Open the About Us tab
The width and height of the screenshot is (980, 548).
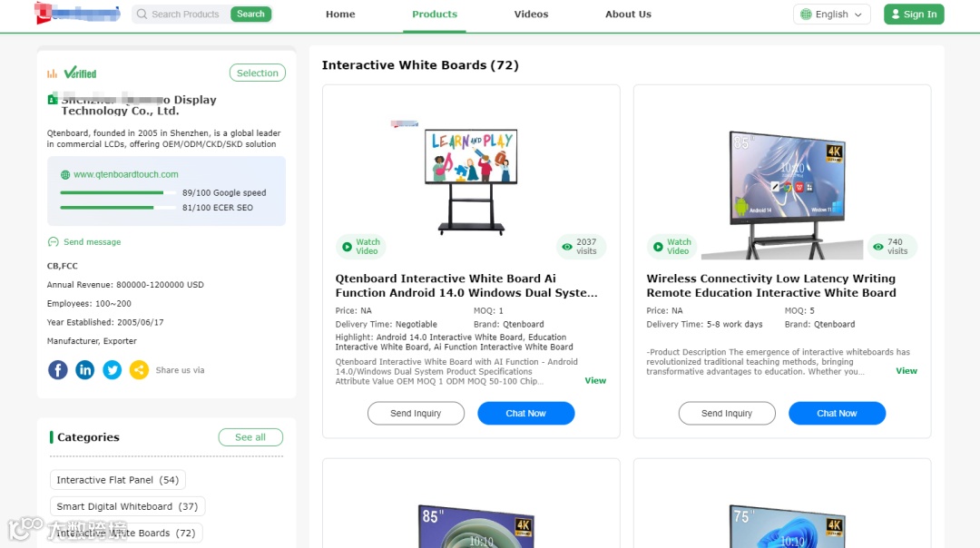point(628,14)
